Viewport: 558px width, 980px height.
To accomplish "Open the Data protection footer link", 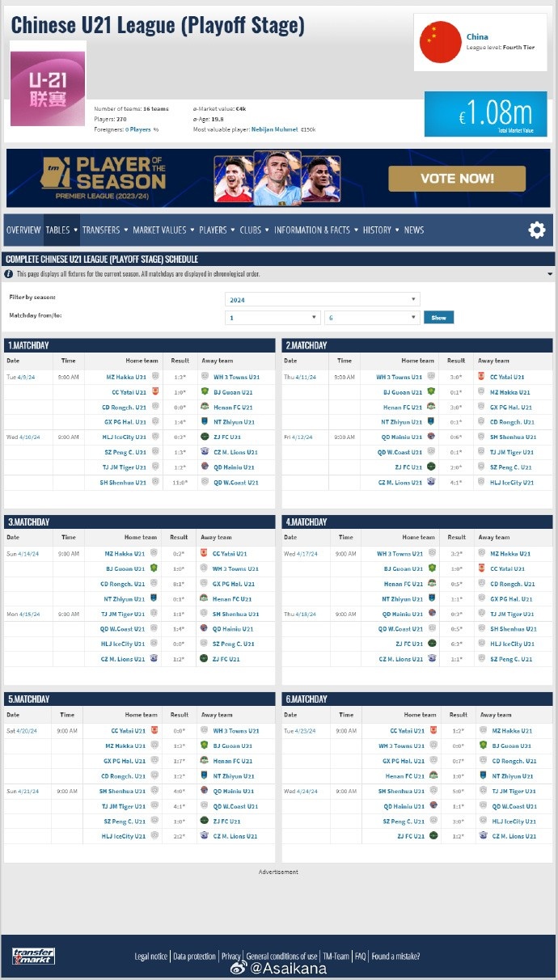I will click(195, 956).
